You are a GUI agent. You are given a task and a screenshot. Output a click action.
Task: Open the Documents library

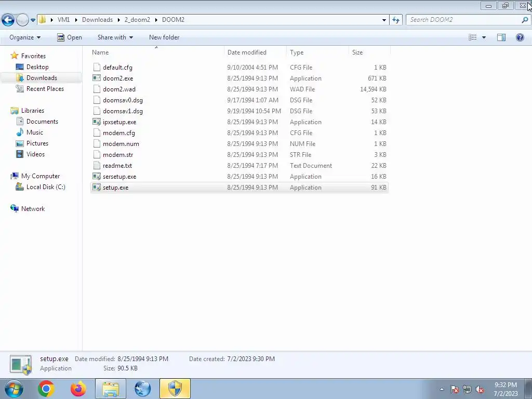point(42,122)
